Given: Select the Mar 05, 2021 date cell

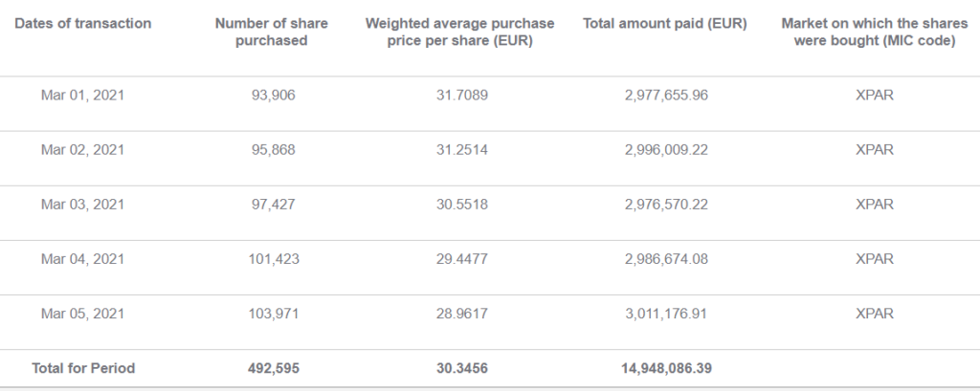Looking at the screenshot, I should [x=82, y=314].
